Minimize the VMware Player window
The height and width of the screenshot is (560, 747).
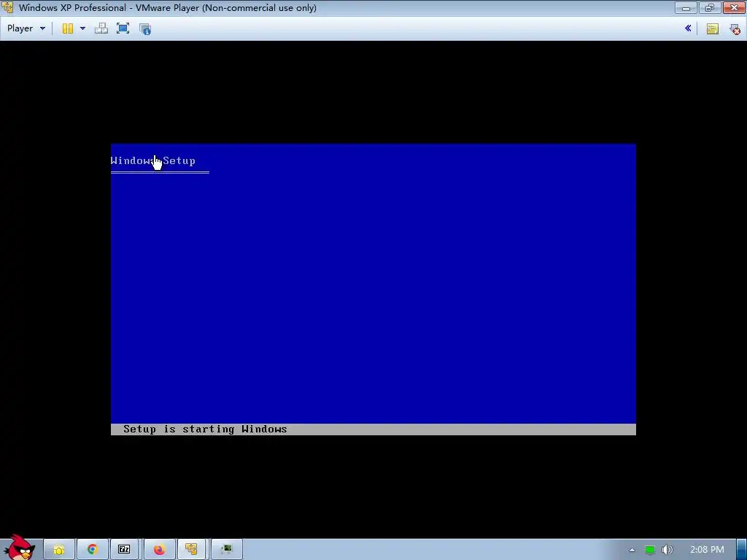point(686,7)
